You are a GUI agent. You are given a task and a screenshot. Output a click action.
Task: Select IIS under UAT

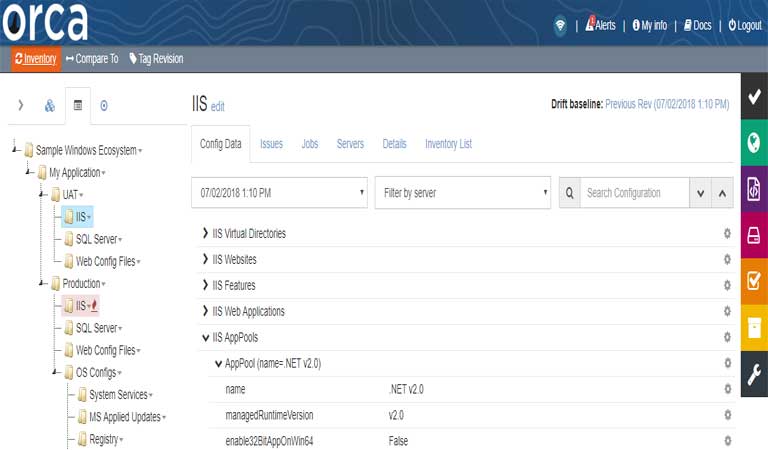(x=77, y=217)
